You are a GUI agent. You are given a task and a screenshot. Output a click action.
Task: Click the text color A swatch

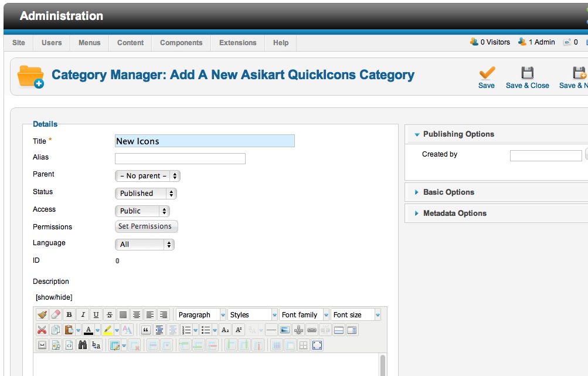89,330
